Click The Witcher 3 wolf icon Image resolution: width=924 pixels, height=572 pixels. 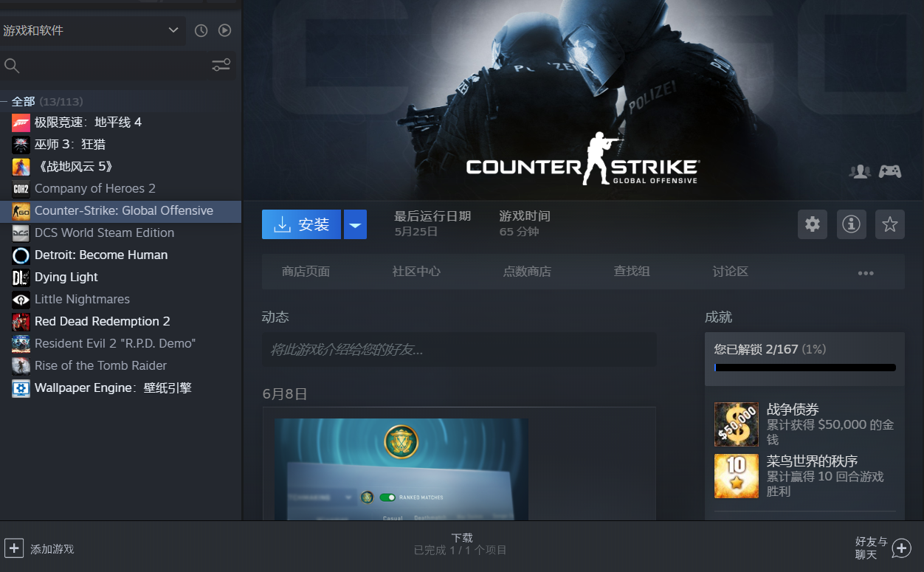coord(21,144)
